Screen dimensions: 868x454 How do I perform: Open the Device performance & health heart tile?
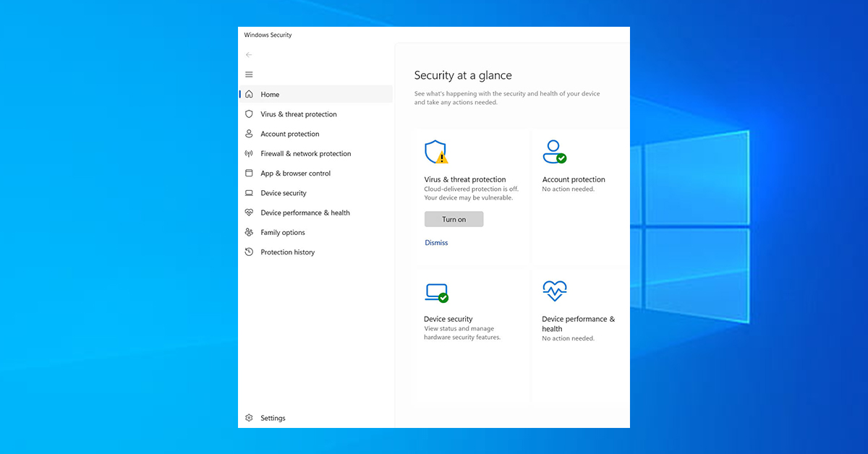pyautogui.click(x=554, y=291)
